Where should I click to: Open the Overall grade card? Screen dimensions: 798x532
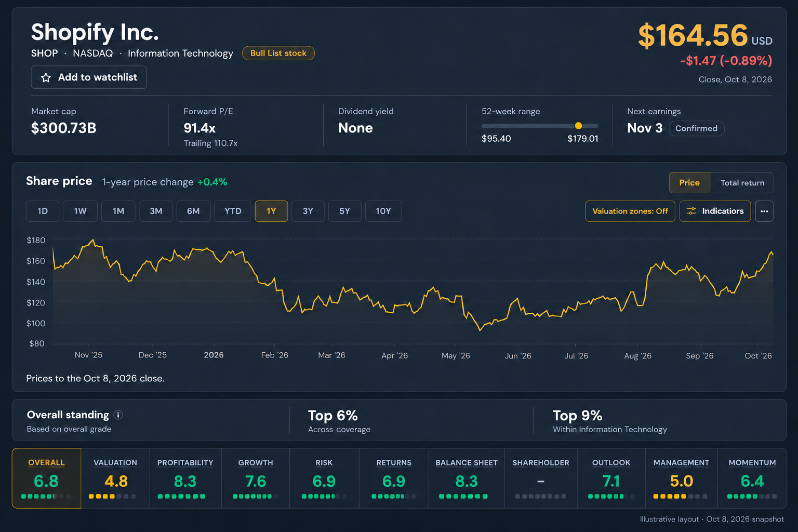pyautogui.click(x=46, y=478)
